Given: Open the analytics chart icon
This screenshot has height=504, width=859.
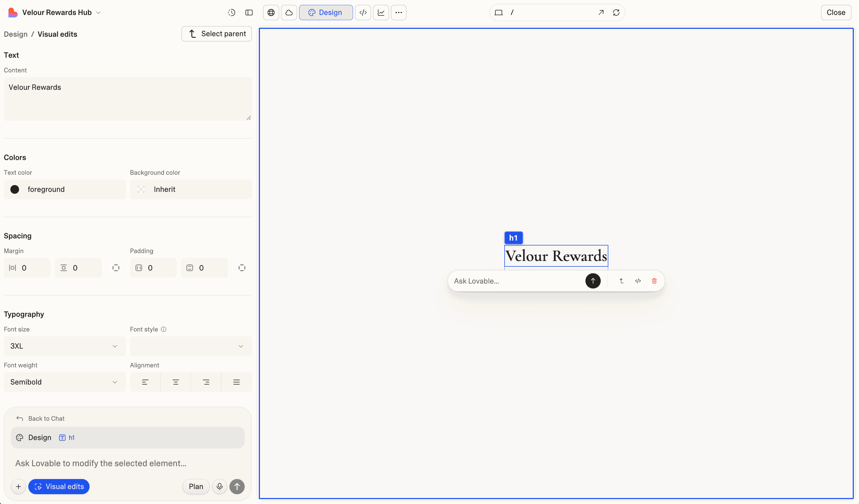Looking at the screenshot, I should [x=381, y=12].
